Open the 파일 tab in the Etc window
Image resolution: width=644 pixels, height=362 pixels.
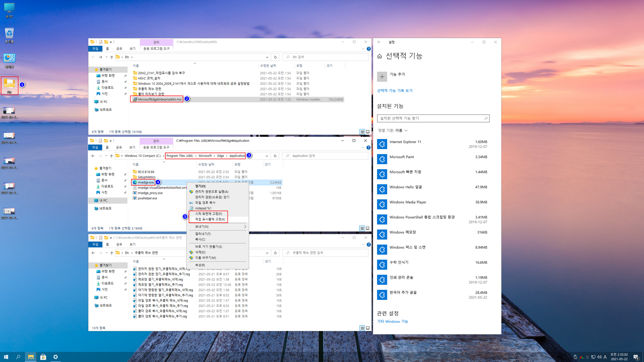tap(95, 48)
